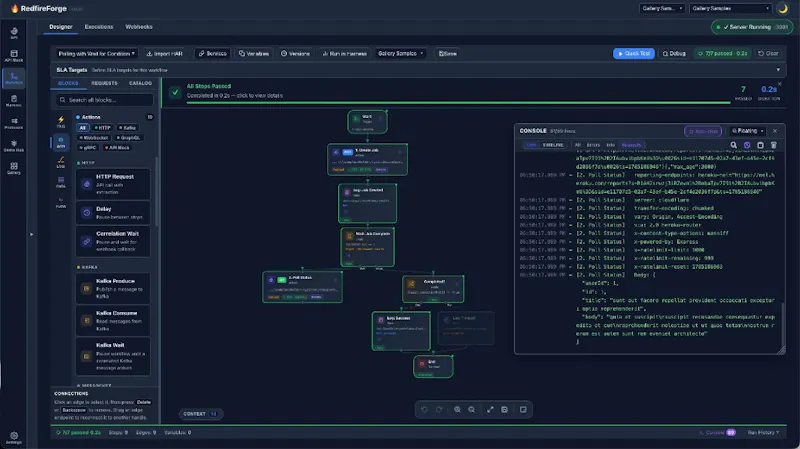Open the Gallery sidebar icon

tap(14, 168)
